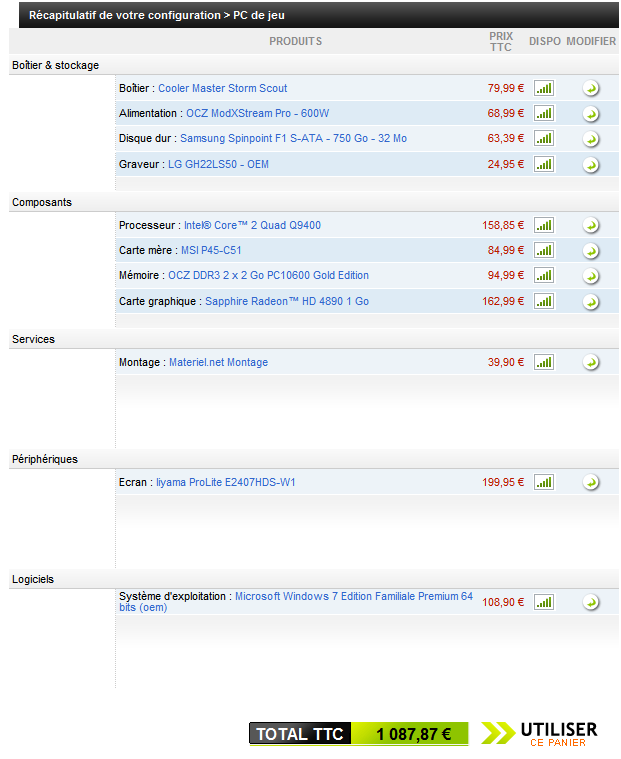Open the LG GH22LS50 OEM burner link
This screenshot has width=621, height=759.
coord(218,163)
